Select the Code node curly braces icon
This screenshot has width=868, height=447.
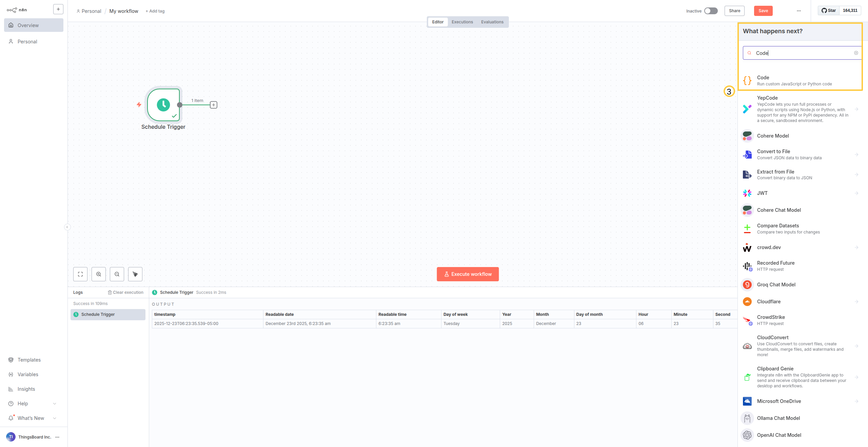747,81
